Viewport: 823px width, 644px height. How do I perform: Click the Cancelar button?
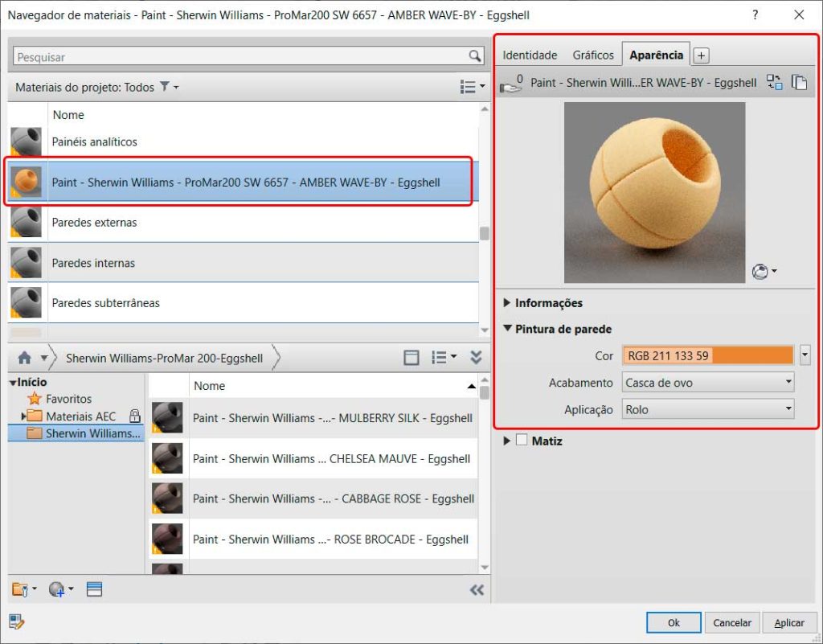click(732, 622)
